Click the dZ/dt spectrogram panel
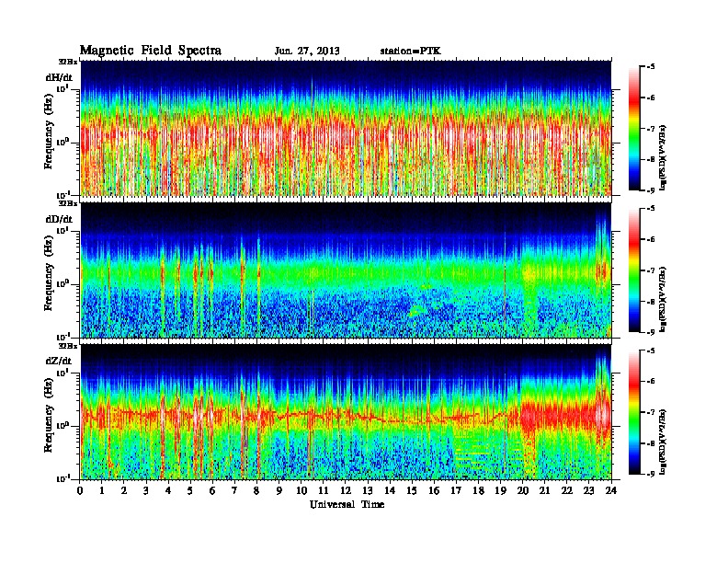Viewport: 728px width, 563px height. (x=346, y=412)
